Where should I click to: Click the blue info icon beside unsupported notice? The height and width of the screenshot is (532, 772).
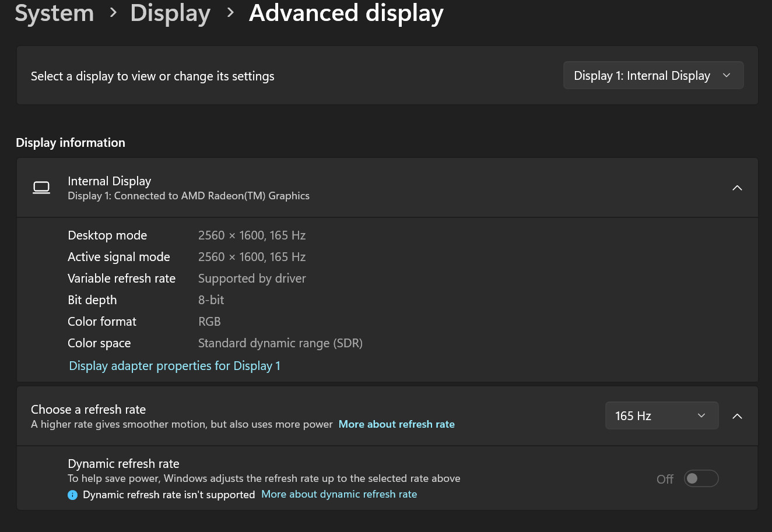72,495
